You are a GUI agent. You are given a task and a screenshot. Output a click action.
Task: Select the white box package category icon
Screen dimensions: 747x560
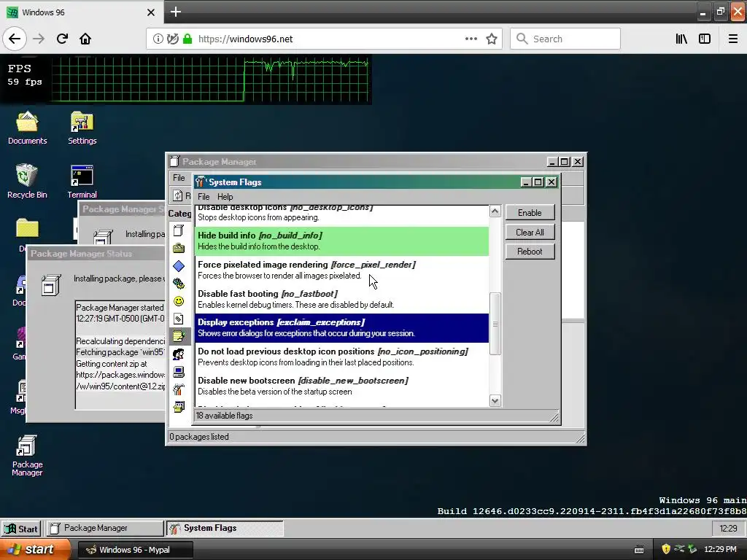pos(179,231)
